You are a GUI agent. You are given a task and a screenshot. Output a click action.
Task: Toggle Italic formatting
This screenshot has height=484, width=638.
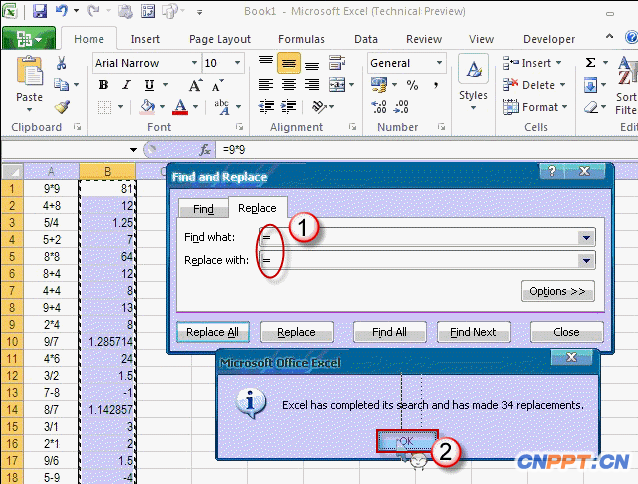point(127,85)
